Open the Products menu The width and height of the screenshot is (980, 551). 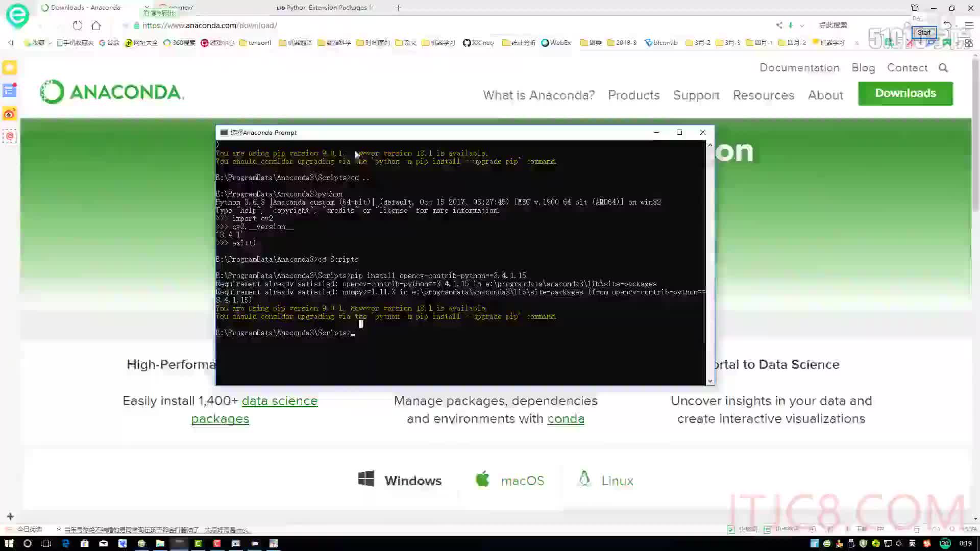click(x=633, y=95)
